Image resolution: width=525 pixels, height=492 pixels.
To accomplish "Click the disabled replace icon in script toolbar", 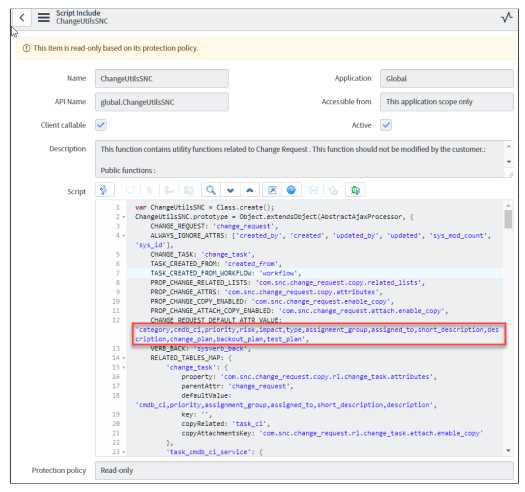I will (x=189, y=191).
